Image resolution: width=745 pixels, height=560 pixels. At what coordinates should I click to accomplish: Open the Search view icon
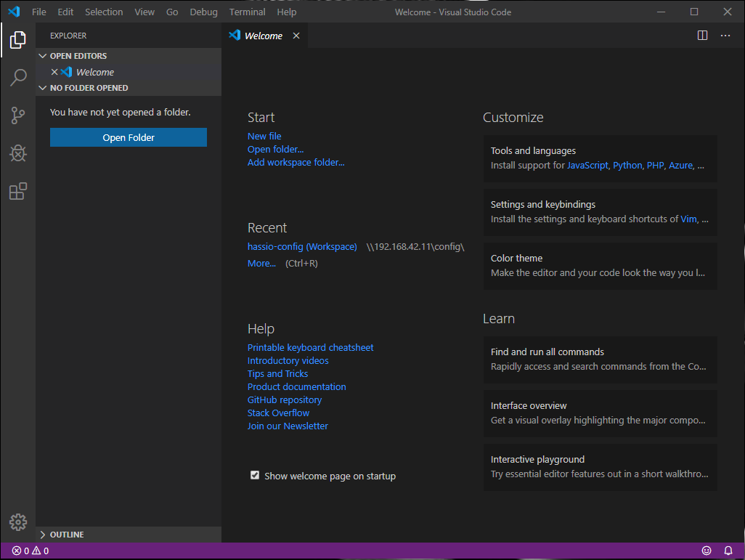tap(17, 78)
